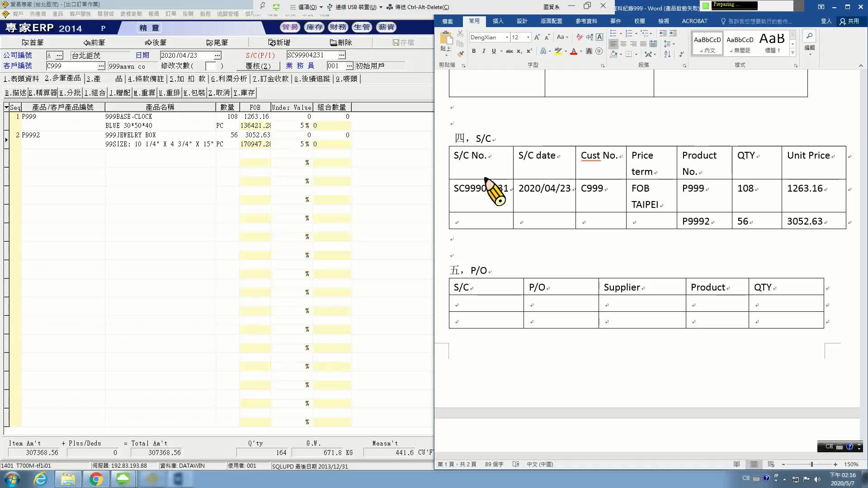The width and height of the screenshot is (868, 488).
Task: Click the Format Painter brush icon
Action: (x=460, y=54)
